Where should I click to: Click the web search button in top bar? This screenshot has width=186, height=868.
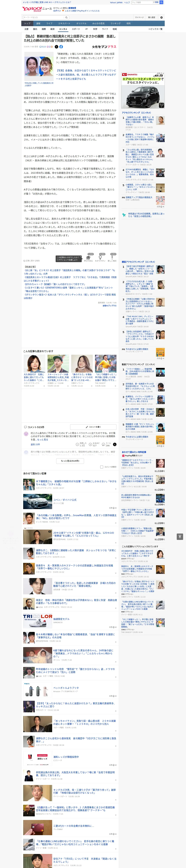point(161,2)
